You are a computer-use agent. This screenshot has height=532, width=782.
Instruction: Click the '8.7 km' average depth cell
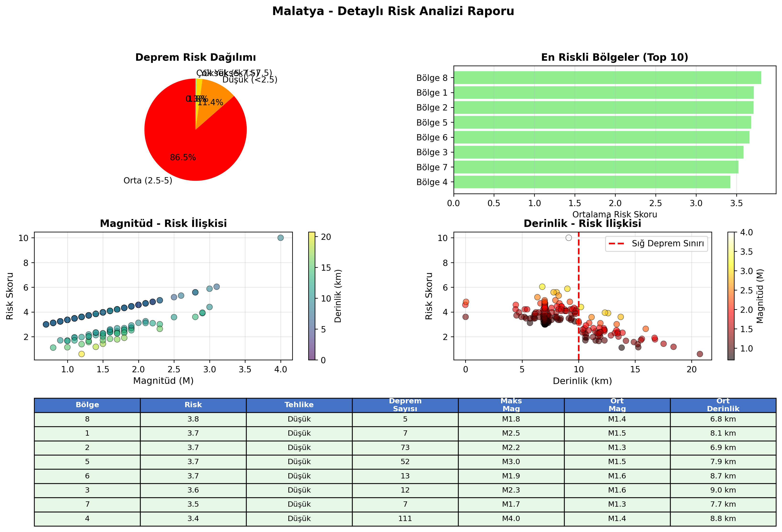tap(723, 476)
